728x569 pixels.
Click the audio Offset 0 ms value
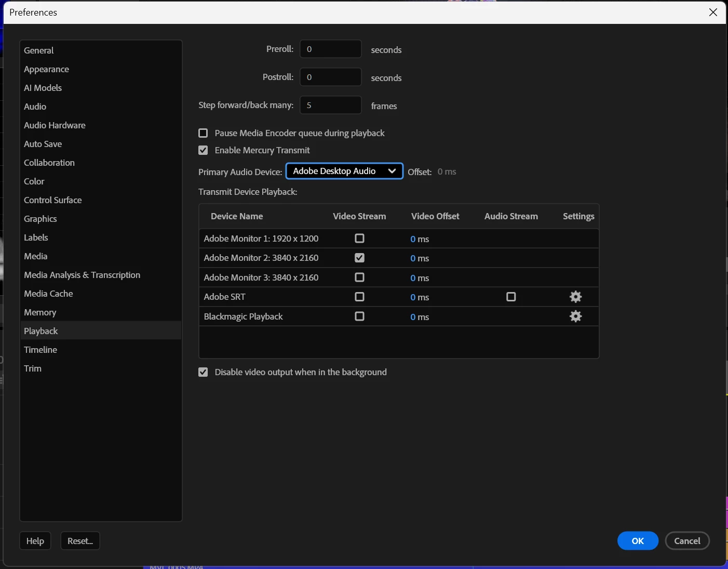(x=447, y=171)
